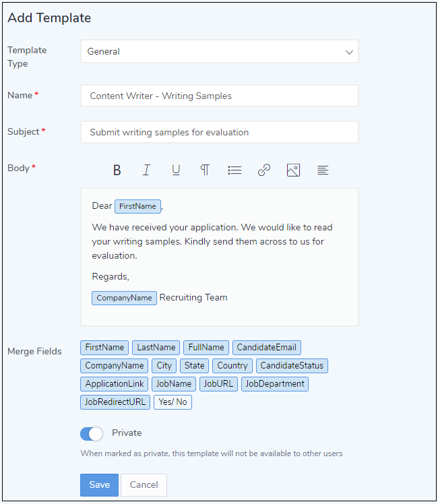438x504 pixels.
Task: Cancel adding the template
Action: pos(144,485)
